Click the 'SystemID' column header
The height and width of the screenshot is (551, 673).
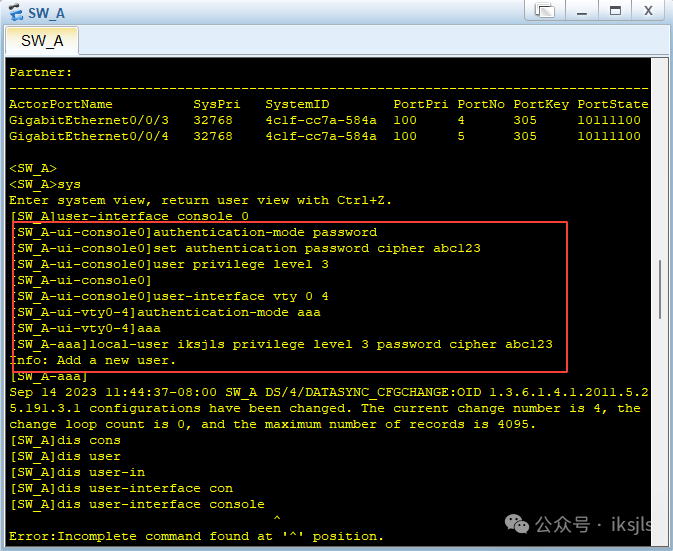pyautogui.click(x=297, y=104)
